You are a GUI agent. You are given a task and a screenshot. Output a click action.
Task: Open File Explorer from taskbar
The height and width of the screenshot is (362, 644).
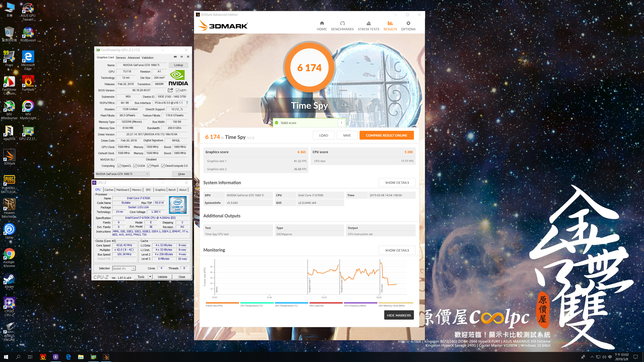(x=81, y=357)
